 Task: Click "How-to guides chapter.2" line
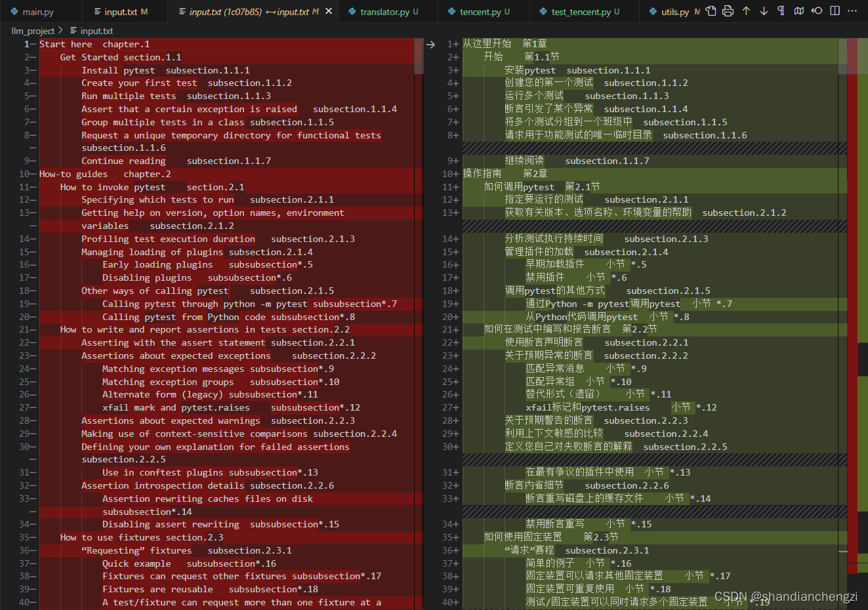coord(105,174)
